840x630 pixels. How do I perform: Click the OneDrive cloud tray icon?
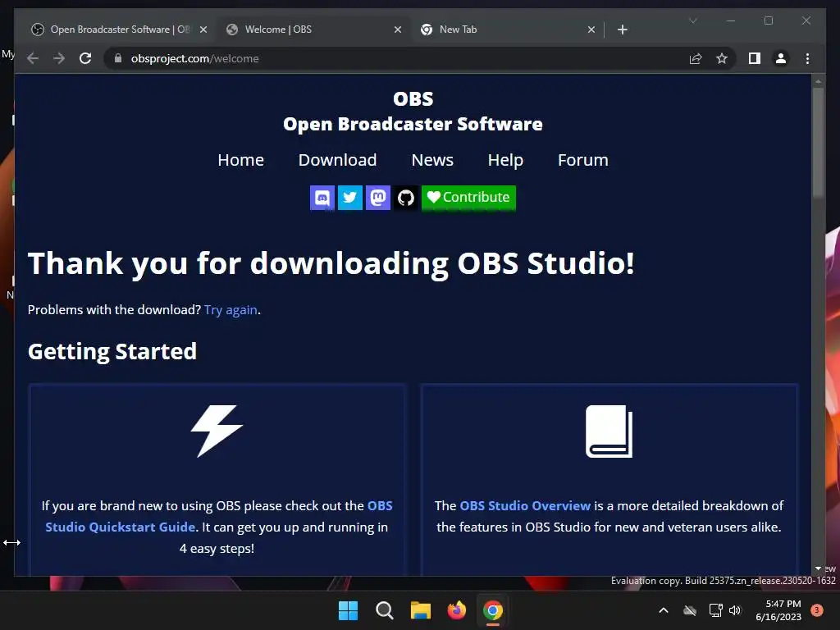tap(690, 610)
